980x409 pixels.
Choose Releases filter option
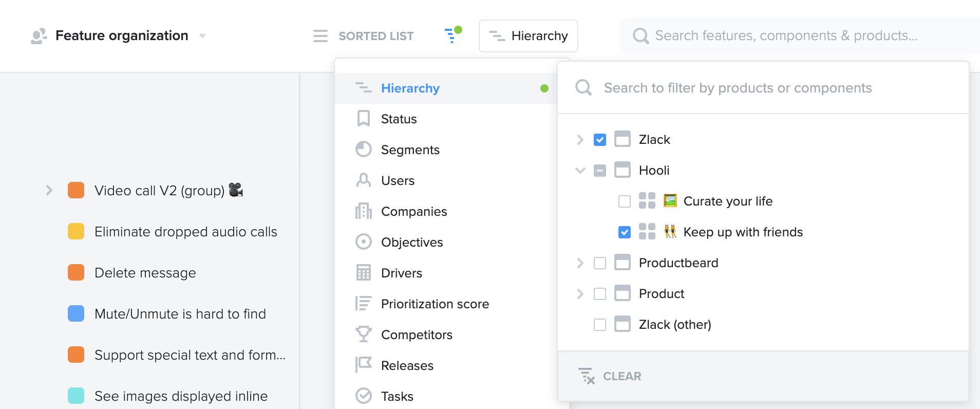coord(446,366)
